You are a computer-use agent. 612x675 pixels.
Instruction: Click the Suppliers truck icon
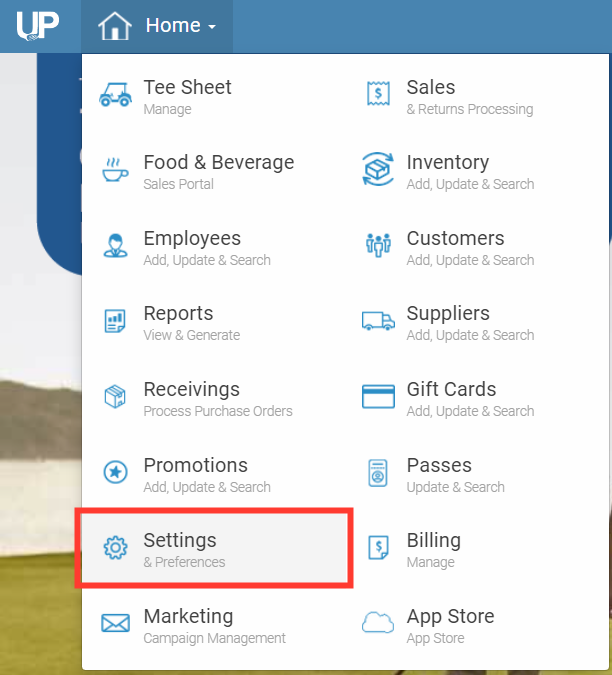(378, 322)
